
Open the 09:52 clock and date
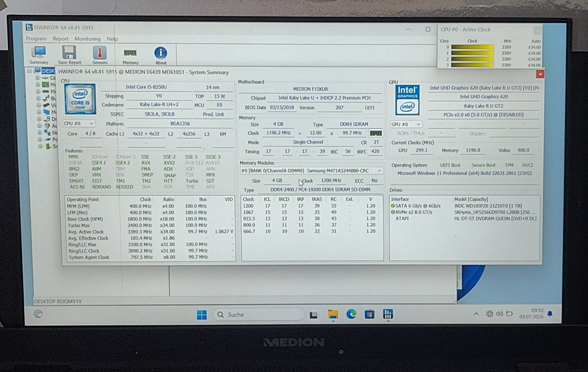pos(531,313)
